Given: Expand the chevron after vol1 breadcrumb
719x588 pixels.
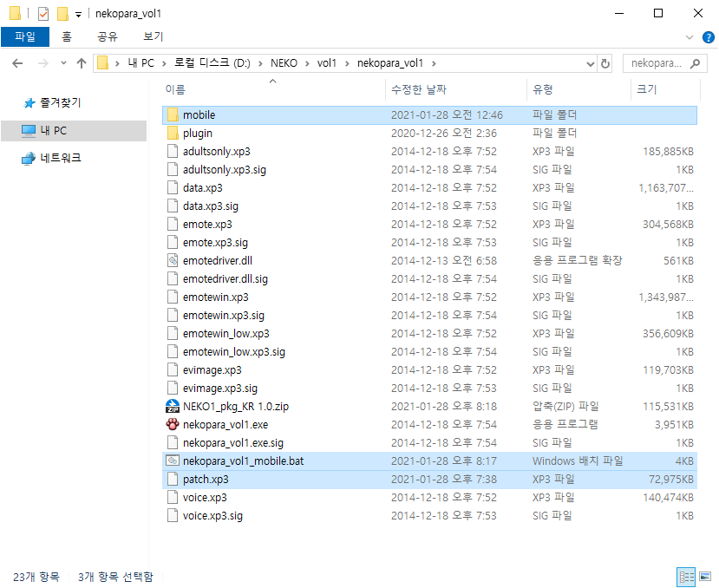Looking at the screenshot, I should 347,63.
